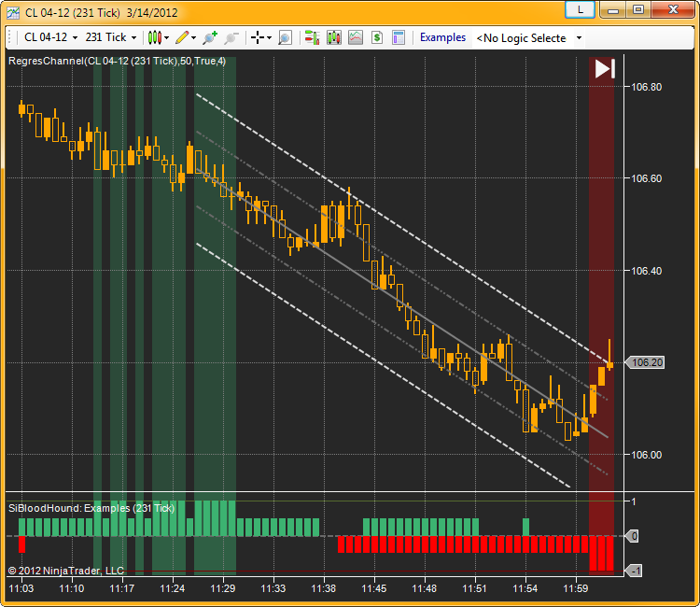This screenshot has width=700, height=607.
Task: Click the 106.00 price axis label
Action: click(646, 455)
